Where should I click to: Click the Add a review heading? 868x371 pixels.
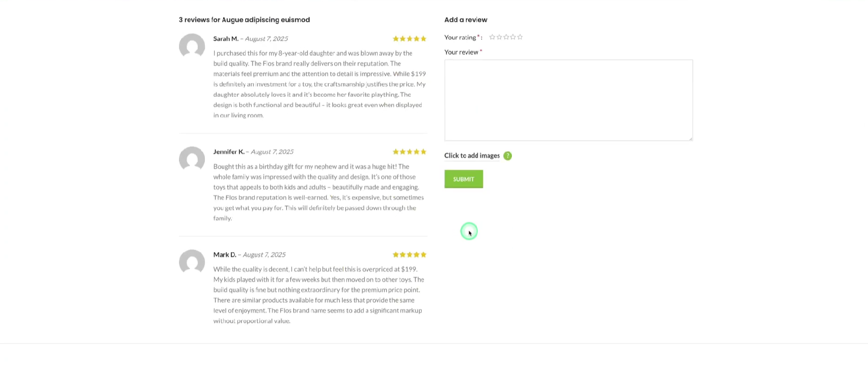click(465, 20)
